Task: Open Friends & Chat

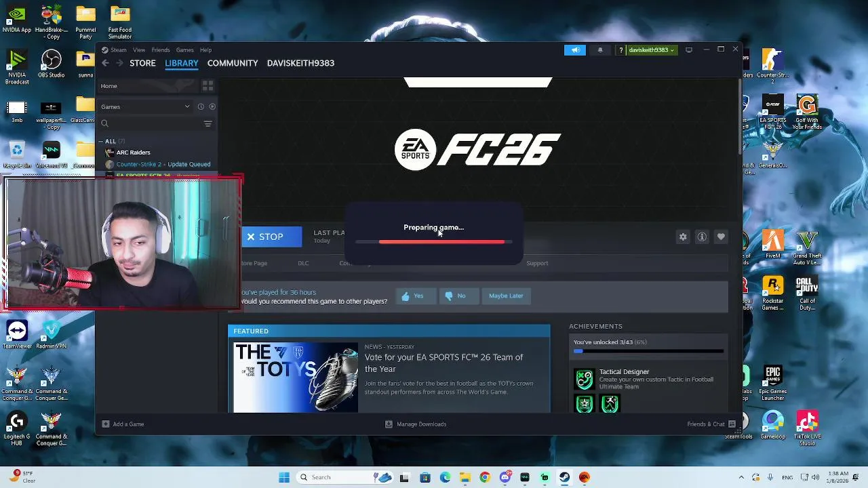Action: [x=711, y=424]
